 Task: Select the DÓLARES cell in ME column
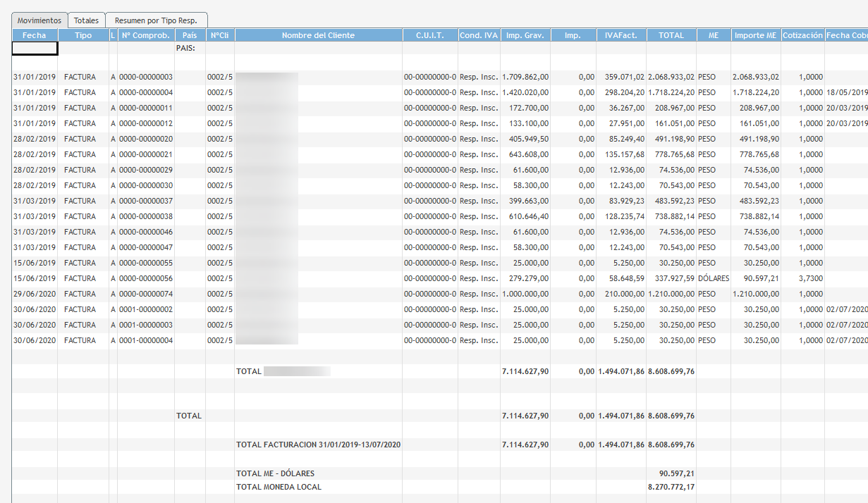click(713, 278)
